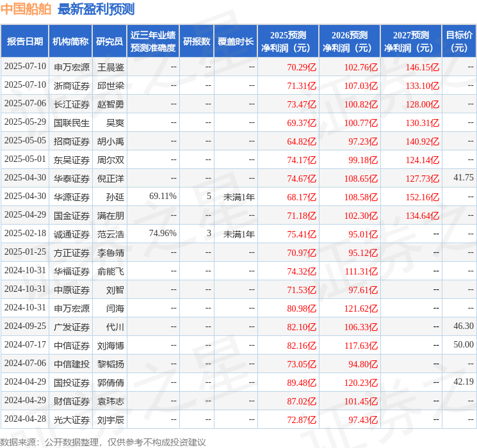Click report date 2025-07-06
477x448 pixels.
(x=25, y=103)
